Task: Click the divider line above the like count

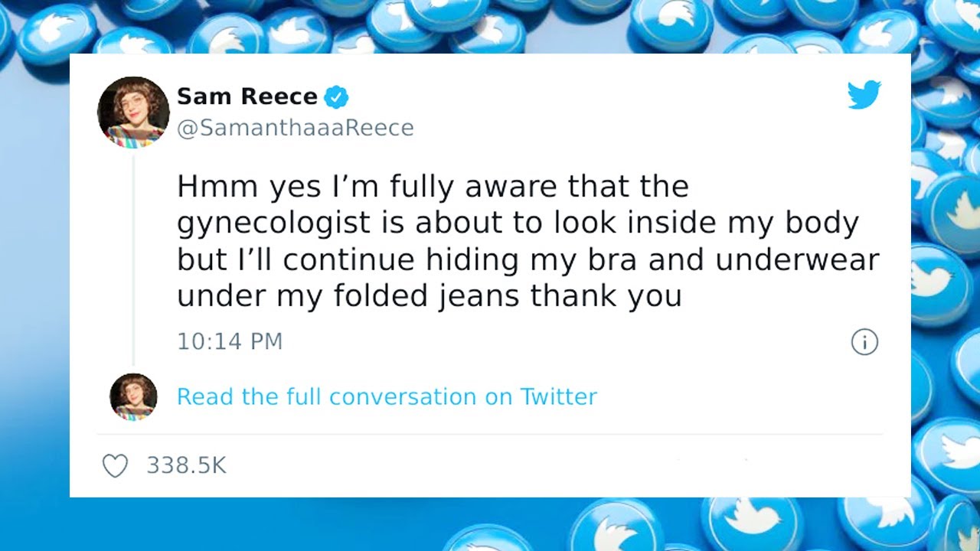Action: click(490, 435)
